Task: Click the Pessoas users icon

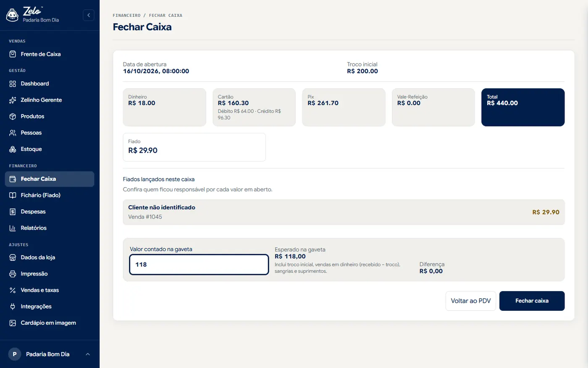Action: pos(13,133)
